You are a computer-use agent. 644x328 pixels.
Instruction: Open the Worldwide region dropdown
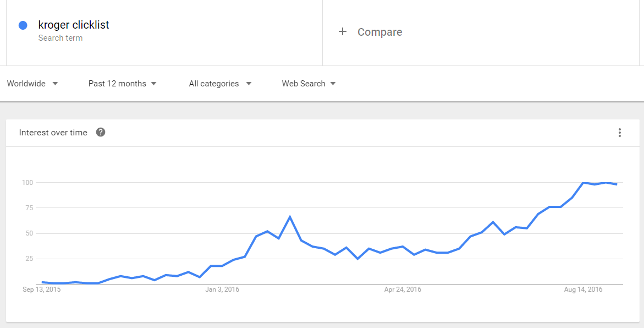32,84
